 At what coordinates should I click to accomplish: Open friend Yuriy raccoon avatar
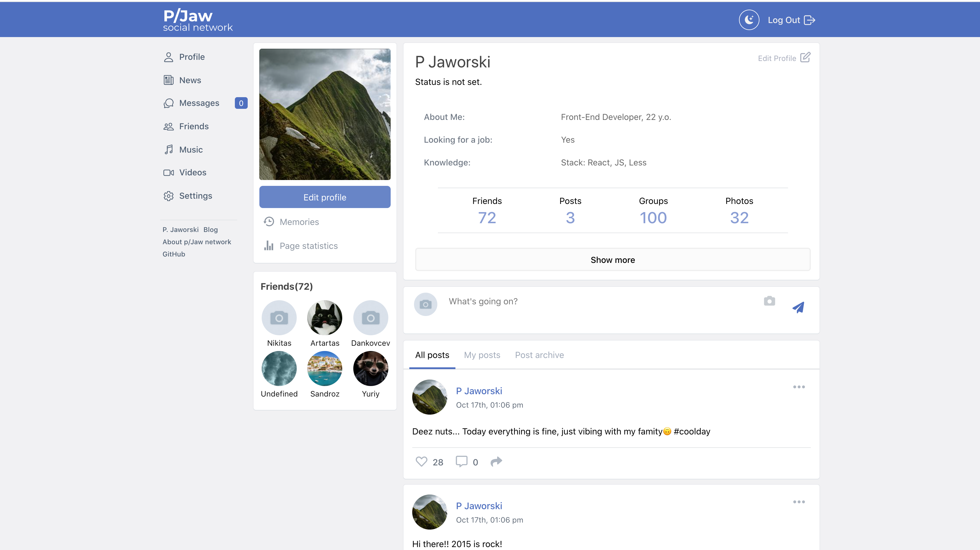point(371,368)
